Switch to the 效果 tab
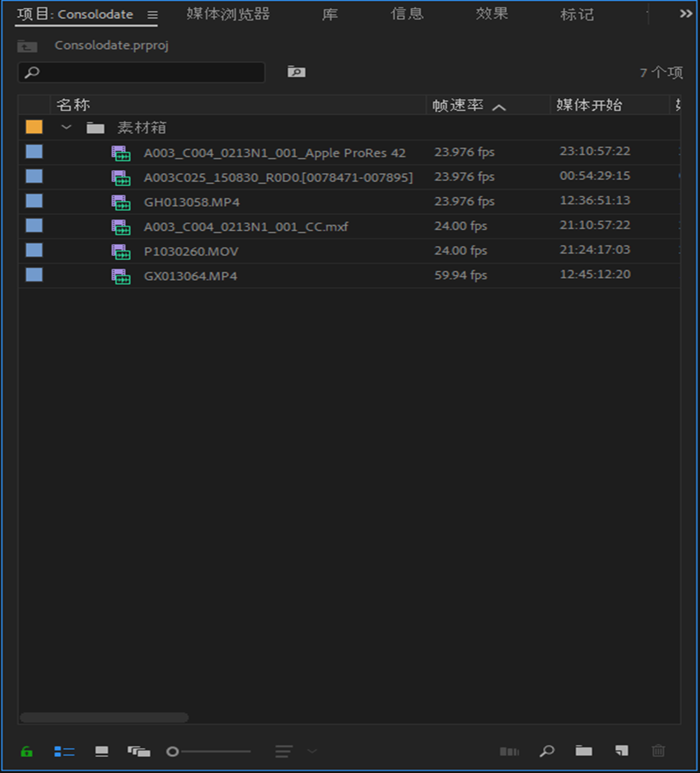Screen dimensions: 700x773 tap(492, 15)
